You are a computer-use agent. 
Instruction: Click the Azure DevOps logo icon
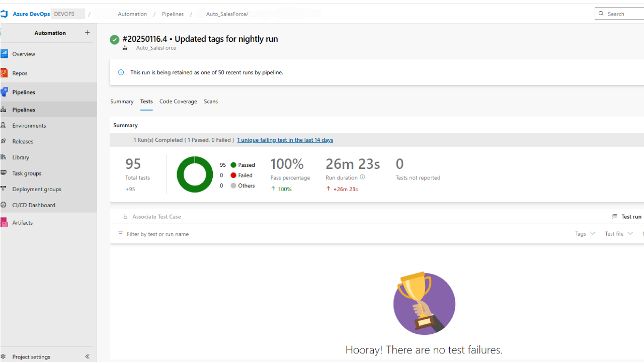point(4,14)
